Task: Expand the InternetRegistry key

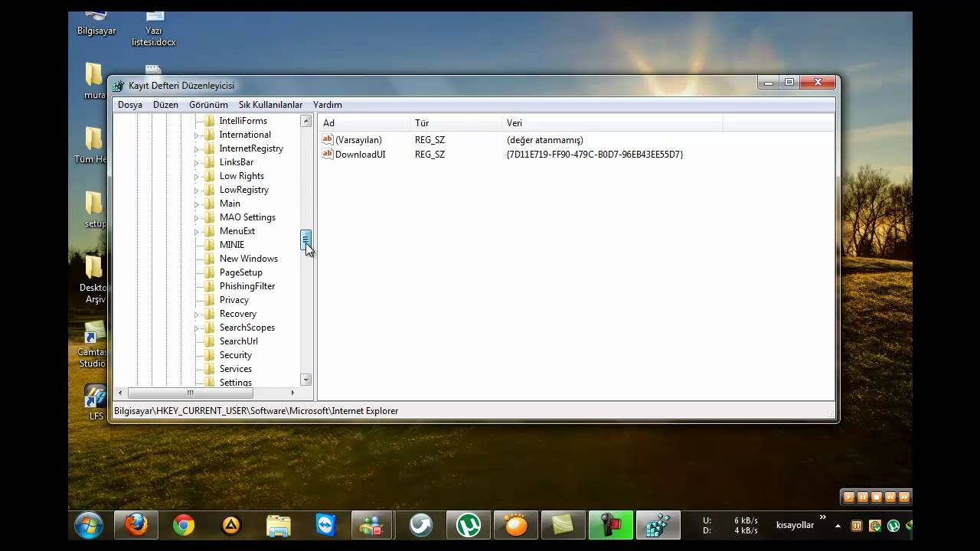Action: pos(196,149)
